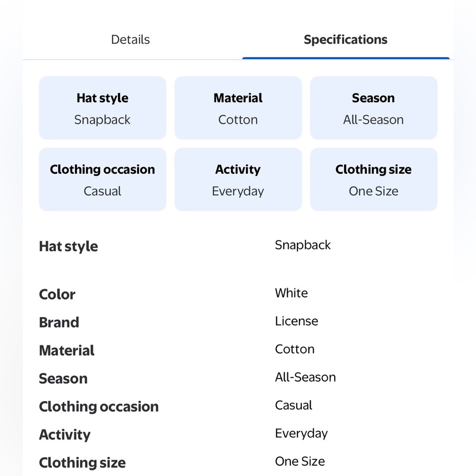Select the One Size value in list

pos(300,461)
